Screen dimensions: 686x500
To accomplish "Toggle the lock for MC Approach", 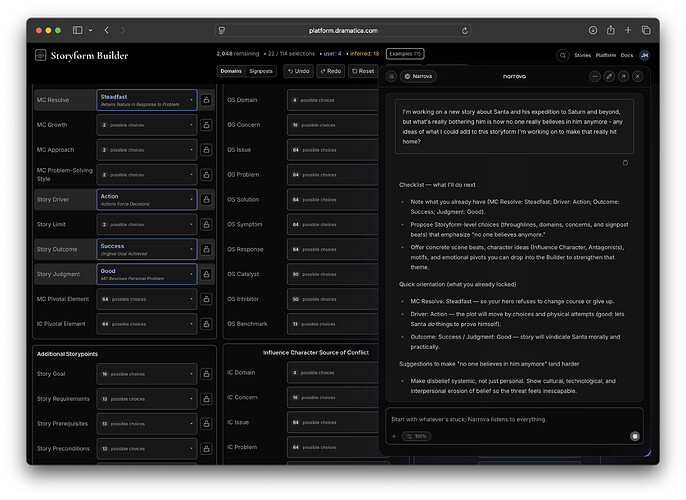I will point(206,150).
